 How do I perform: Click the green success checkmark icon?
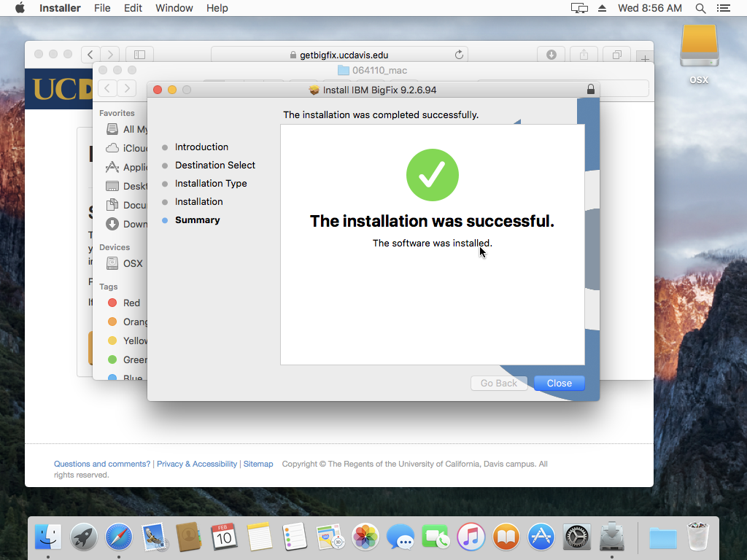point(433,175)
